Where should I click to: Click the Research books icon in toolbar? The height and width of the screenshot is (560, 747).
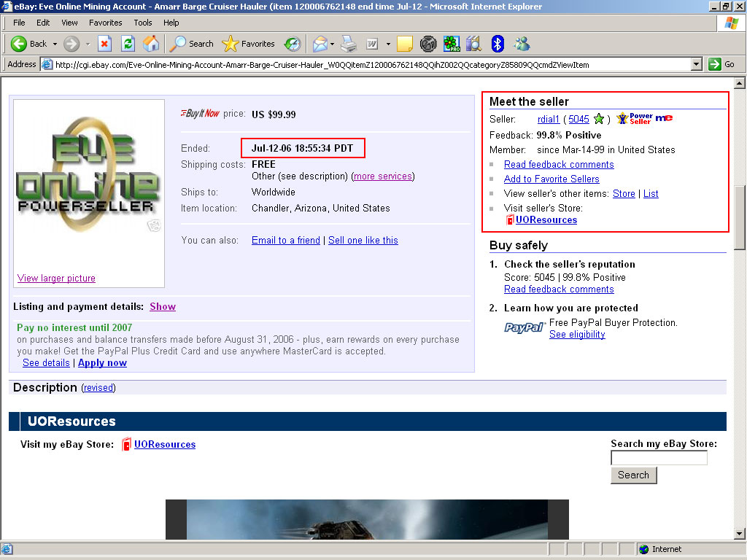[x=474, y=44]
